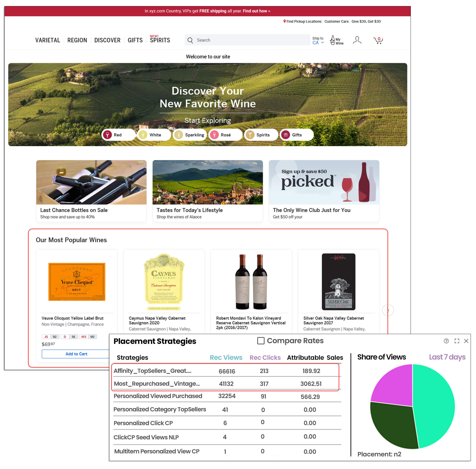Image resolution: width=476 pixels, height=469 pixels.
Task: Open the Last 7 days selector
Action: point(447,357)
